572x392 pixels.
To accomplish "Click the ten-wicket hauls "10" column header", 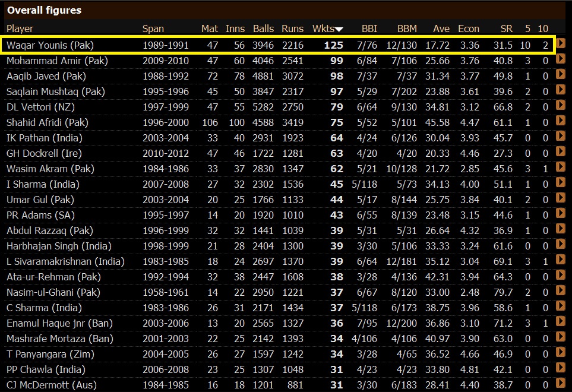I will tap(543, 29).
